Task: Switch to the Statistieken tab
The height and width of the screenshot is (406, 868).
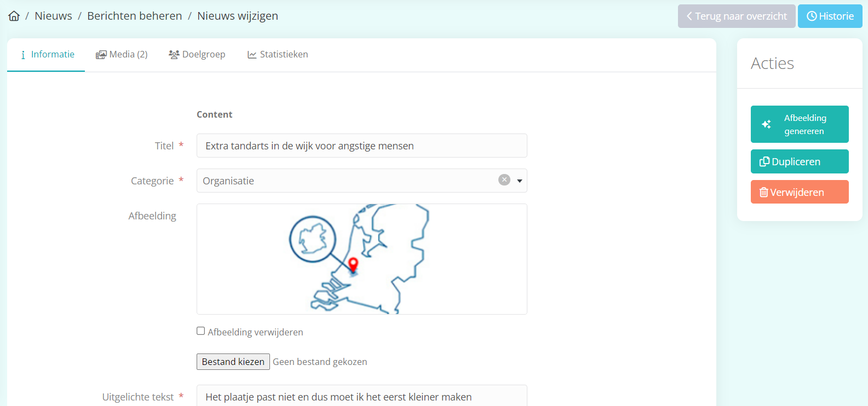Action: (278, 54)
